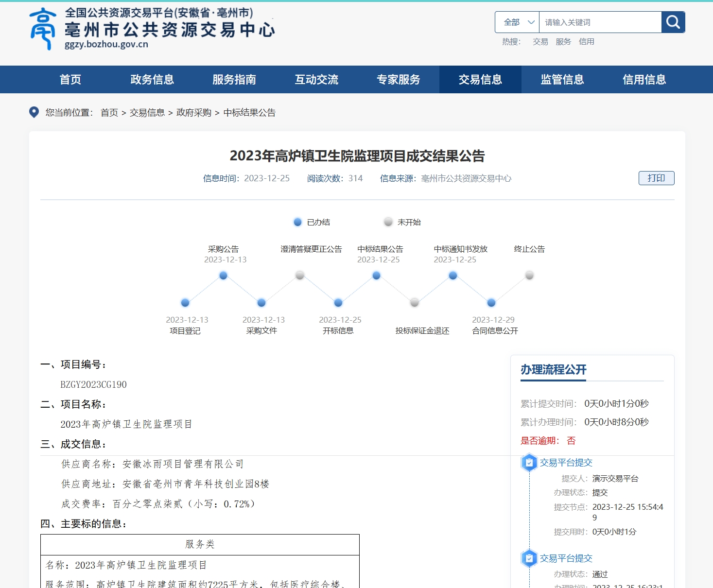Click hot search link 信用
This screenshot has height=588, width=713.
click(x=586, y=42)
